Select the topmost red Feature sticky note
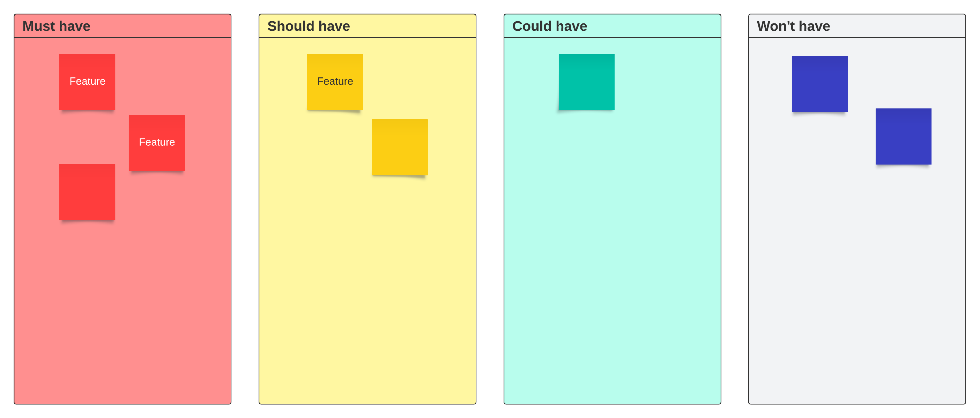This screenshot has width=980, height=418. [87, 82]
